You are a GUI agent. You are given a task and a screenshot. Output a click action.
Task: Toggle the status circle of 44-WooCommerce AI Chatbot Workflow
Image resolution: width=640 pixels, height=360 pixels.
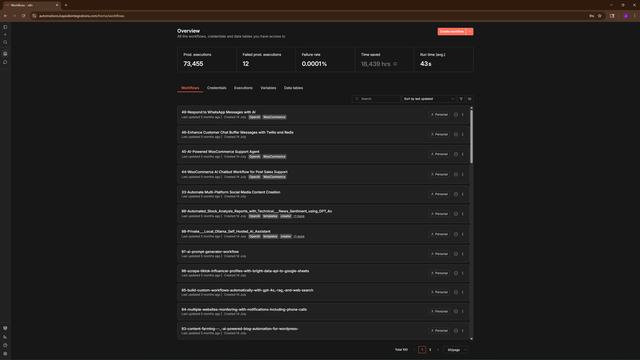456,174
